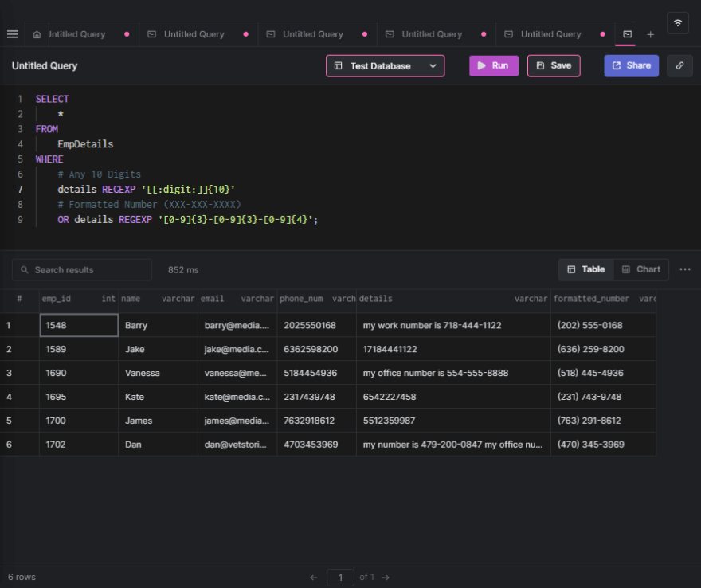The image size is (701, 588).
Task: Select details cell 'my work number is 718-444-1122'
Action: [453, 325]
